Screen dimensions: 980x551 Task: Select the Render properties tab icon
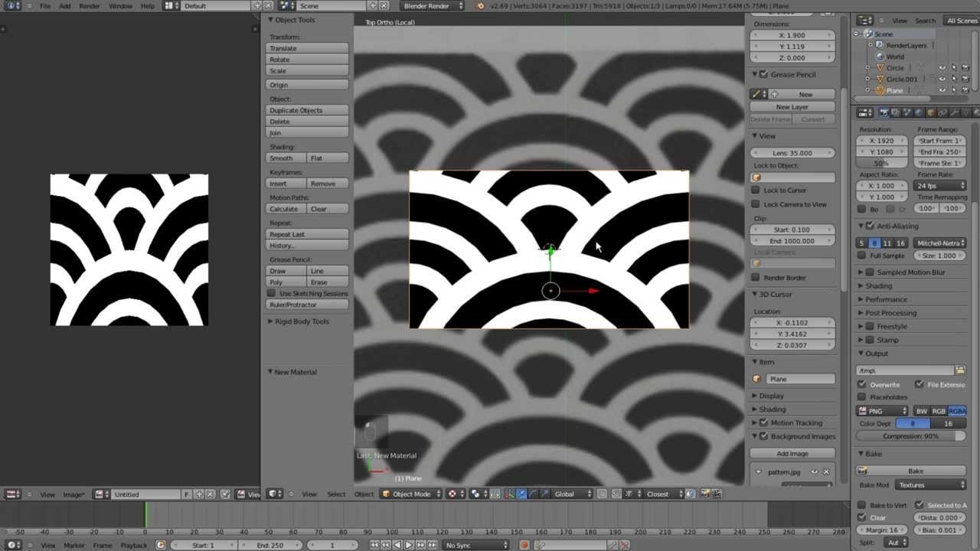pos(884,113)
